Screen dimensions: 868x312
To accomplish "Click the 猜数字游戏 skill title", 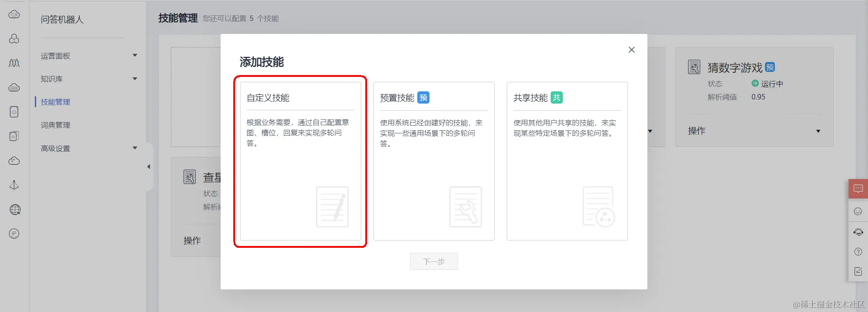I will click(x=735, y=67).
